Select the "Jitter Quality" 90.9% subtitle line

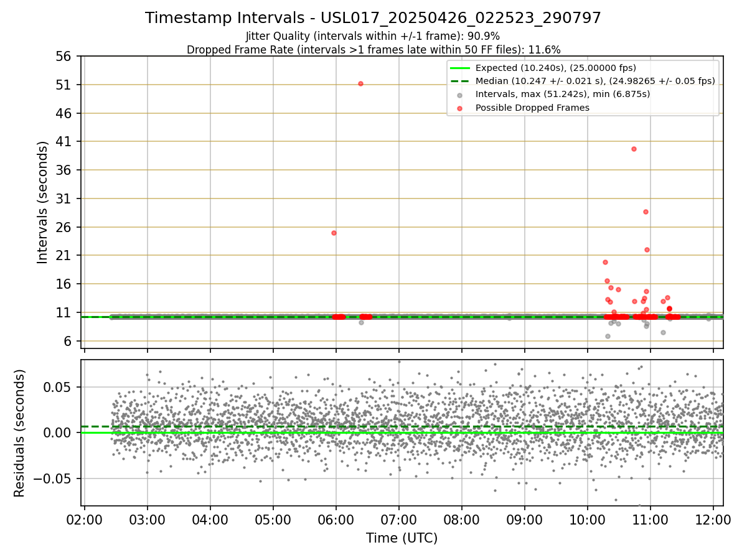click(373, 36)
